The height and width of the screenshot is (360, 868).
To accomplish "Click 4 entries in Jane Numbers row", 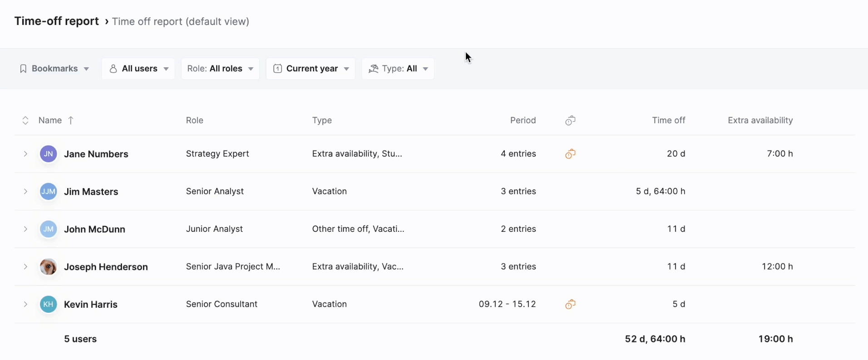I will [518, 154].
